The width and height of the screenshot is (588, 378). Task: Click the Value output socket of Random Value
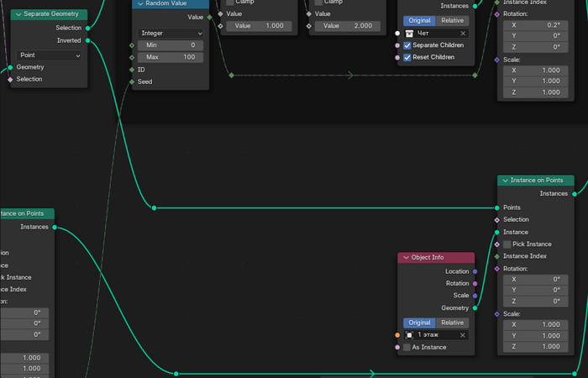(x=210, y=18)
